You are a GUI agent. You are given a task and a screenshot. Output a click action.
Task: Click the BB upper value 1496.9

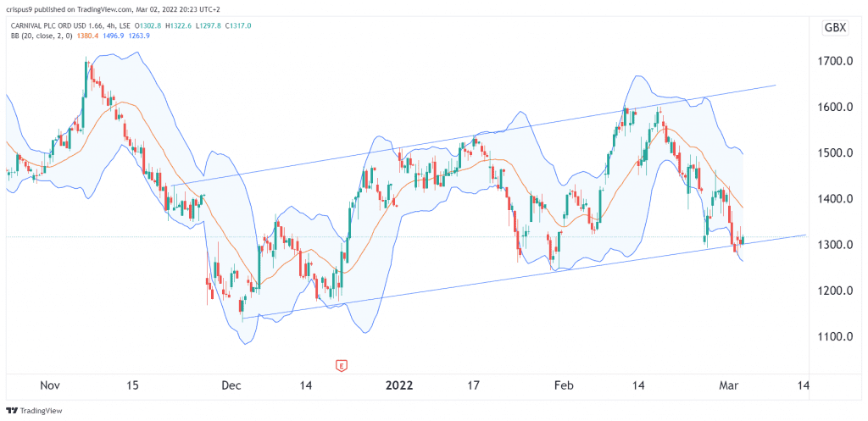pyautogui.click(x=114, y=36)
